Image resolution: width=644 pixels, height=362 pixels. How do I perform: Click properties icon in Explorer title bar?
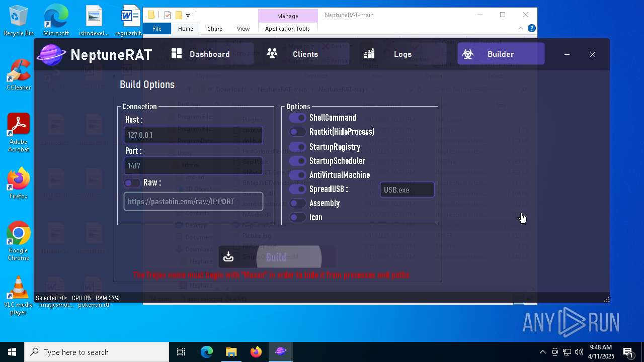point(168,15)
